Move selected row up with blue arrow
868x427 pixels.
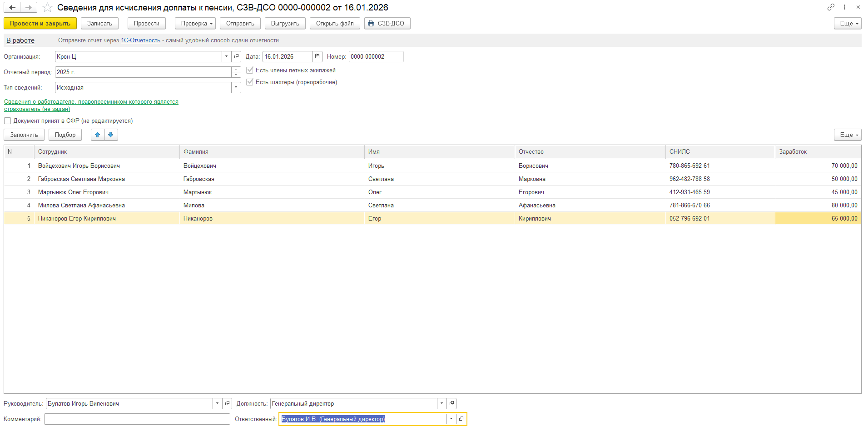click(97, 135)
